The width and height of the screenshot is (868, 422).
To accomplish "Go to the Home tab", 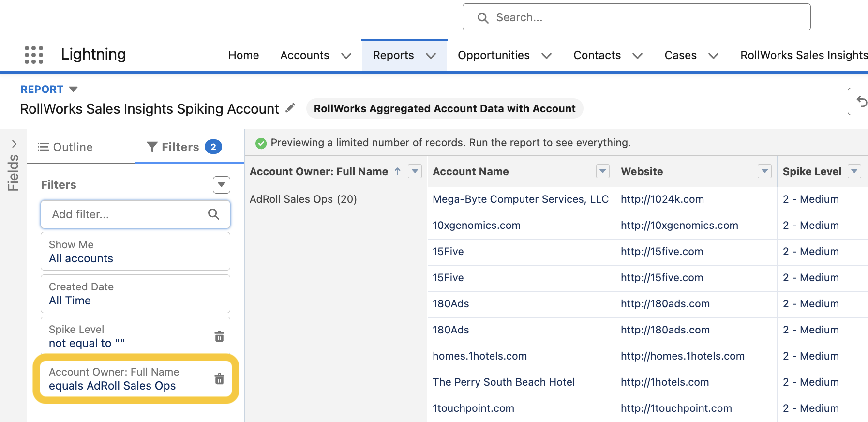I will [243, 55].
